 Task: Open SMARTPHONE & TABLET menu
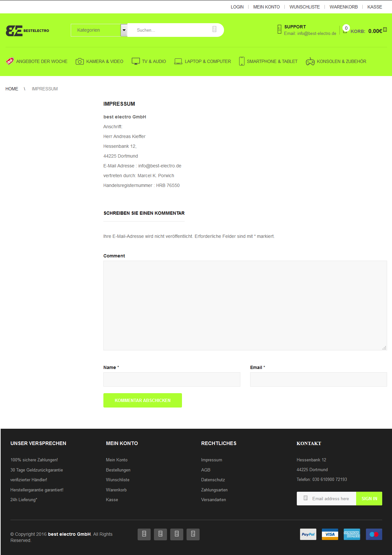coord(272,61)
